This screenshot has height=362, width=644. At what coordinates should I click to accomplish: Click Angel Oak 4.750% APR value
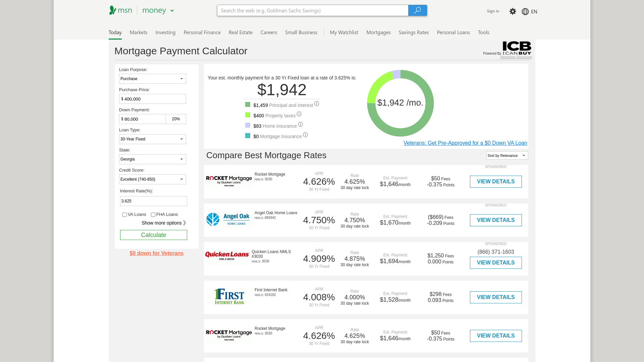(x=319, y=220)
